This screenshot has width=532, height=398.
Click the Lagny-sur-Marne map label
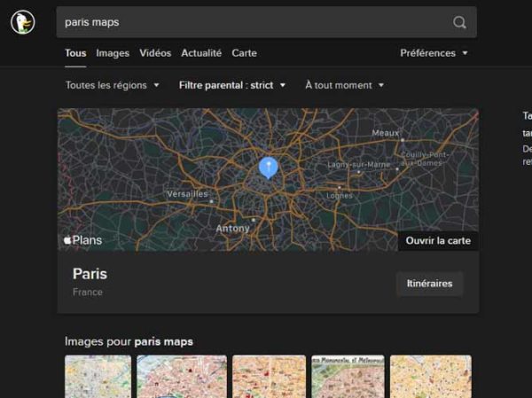359,165
